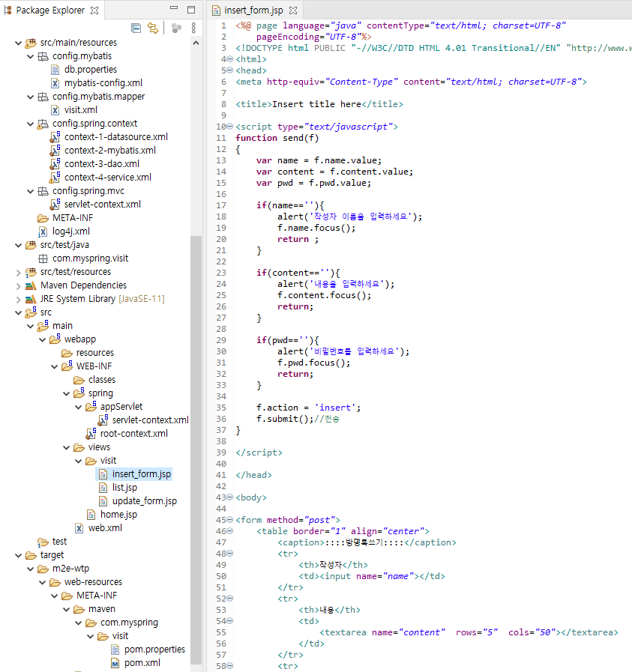
Task: Click the META-INF folder icon under resources
Action: click(43, 218)
